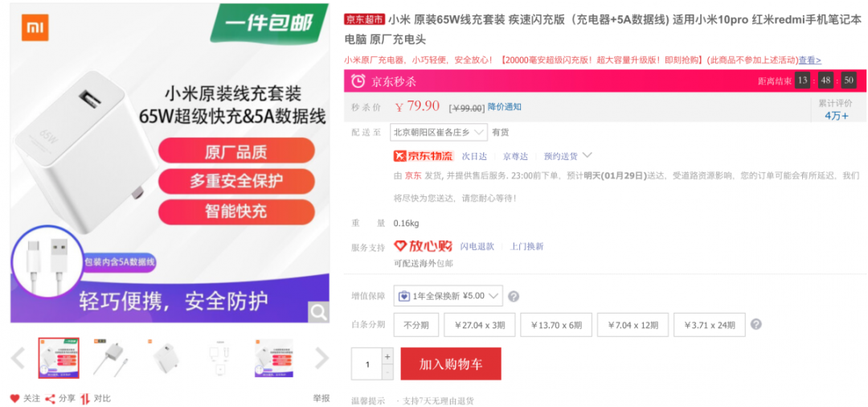The image size is (868, 407).
Task: Click the countdown hours box 13
Action: tap(802, 81)
